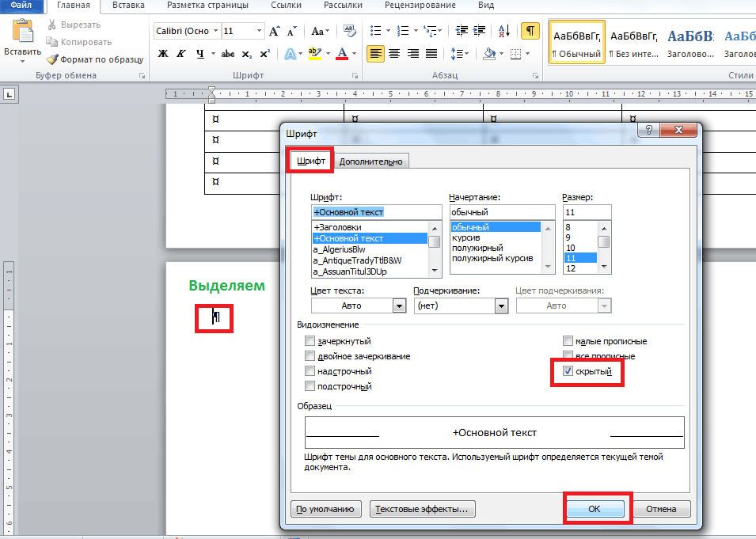Open the Change Case (Aa) dropdown

pos(320,32)
